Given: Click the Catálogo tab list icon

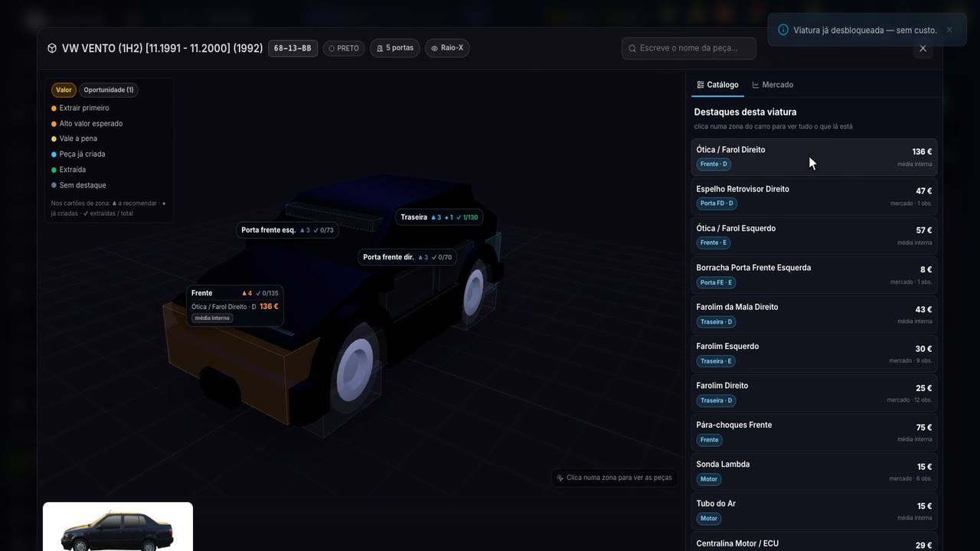Looking at the screenshot, I should coord(701,85).
